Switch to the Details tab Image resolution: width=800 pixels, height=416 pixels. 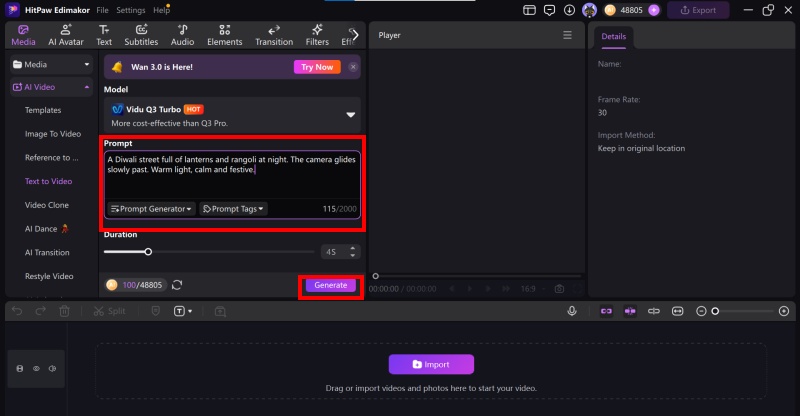[613, 36]
